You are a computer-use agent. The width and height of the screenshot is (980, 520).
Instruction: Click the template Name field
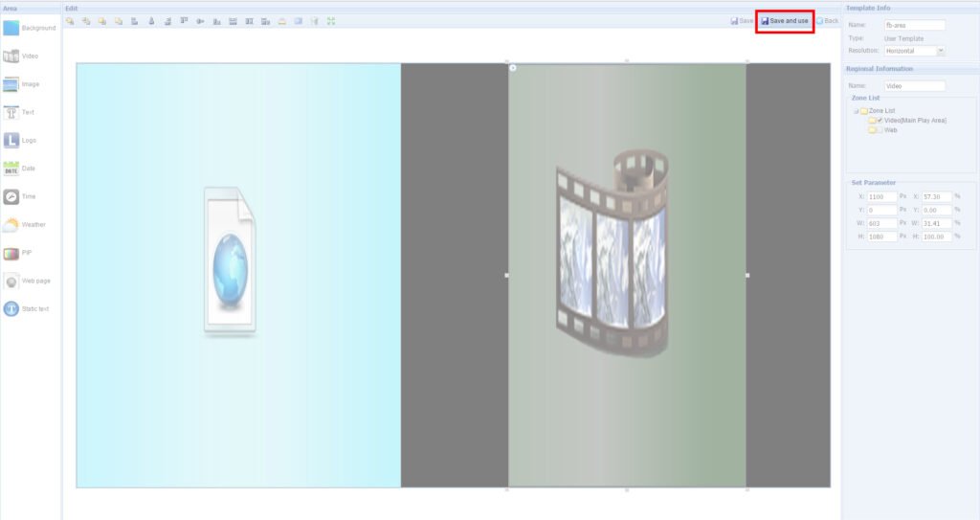click(x=915, y=26)
